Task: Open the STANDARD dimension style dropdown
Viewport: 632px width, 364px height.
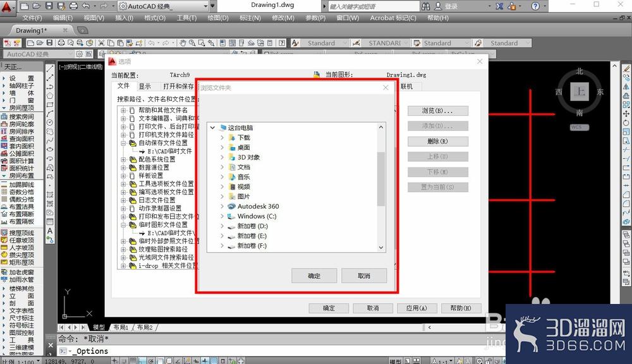Action: tap(406, 43)
